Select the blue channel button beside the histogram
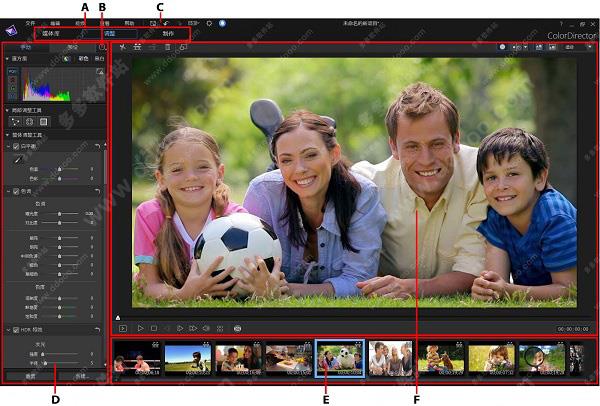The width and height of the screenshot is (600, 406). pos(13,96)
